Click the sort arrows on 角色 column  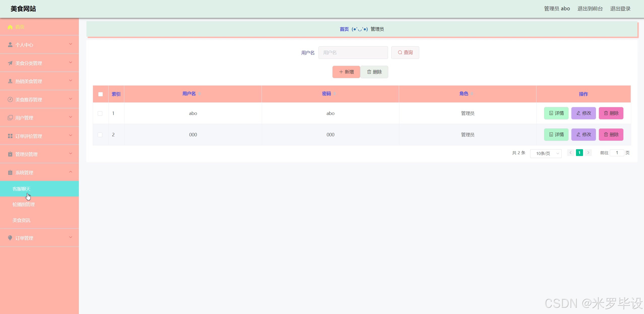click(x=472, y=94)
